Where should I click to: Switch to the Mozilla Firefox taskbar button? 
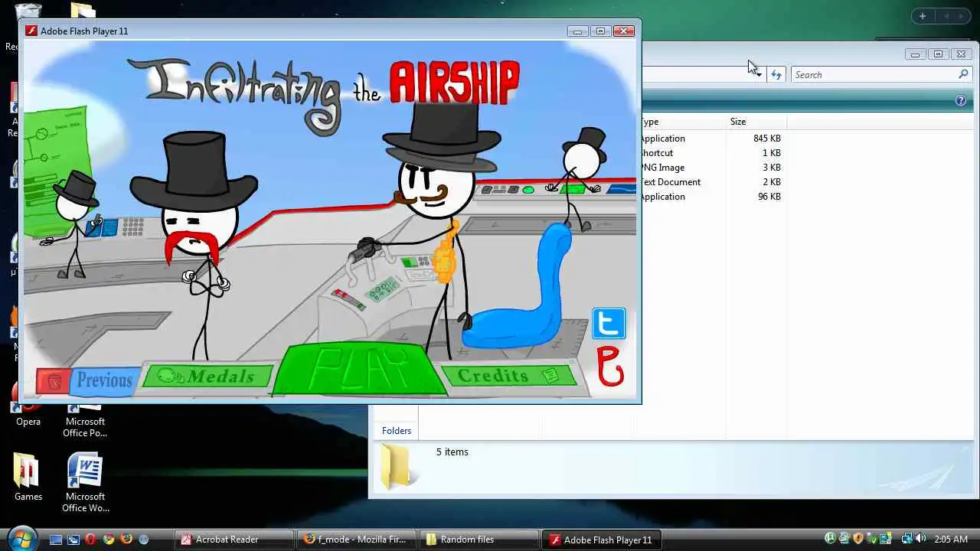(x=356, y=540)
